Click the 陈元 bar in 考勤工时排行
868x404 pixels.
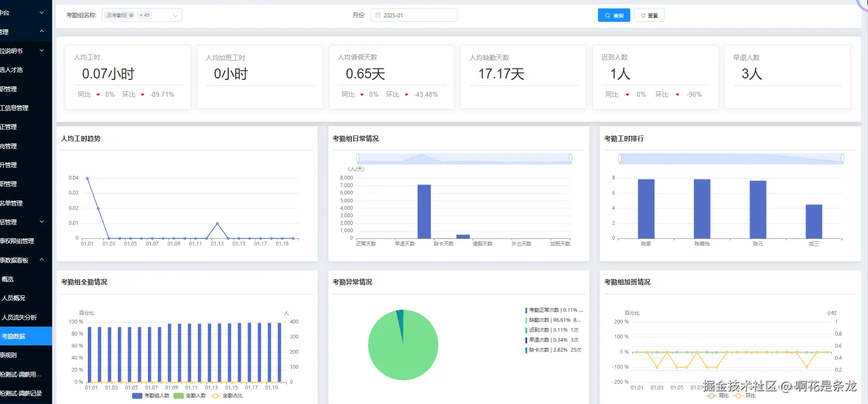(x=758, y=209)
